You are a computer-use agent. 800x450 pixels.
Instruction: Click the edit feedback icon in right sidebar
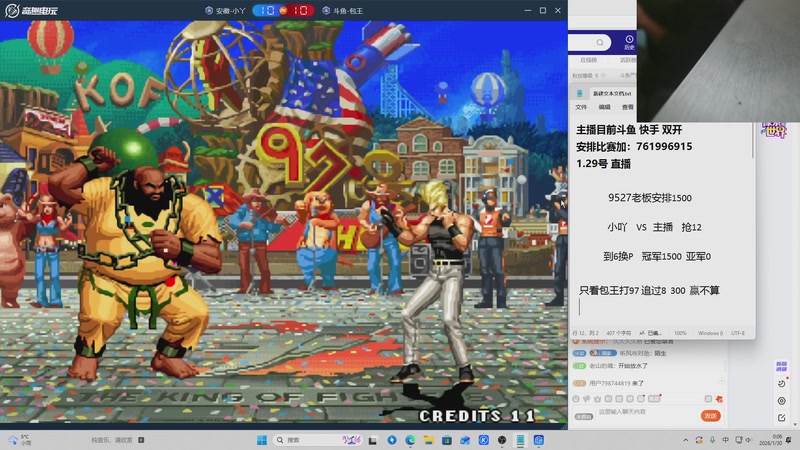pos(781,418)
